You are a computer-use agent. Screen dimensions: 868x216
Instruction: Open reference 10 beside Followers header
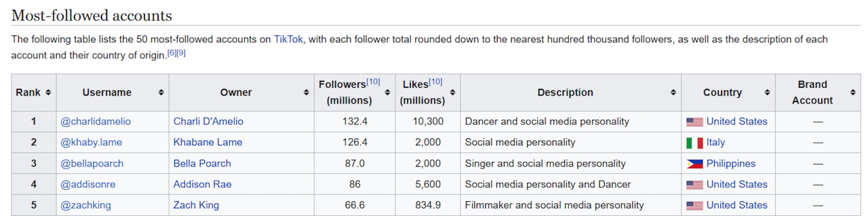click(x=373, y=82)
